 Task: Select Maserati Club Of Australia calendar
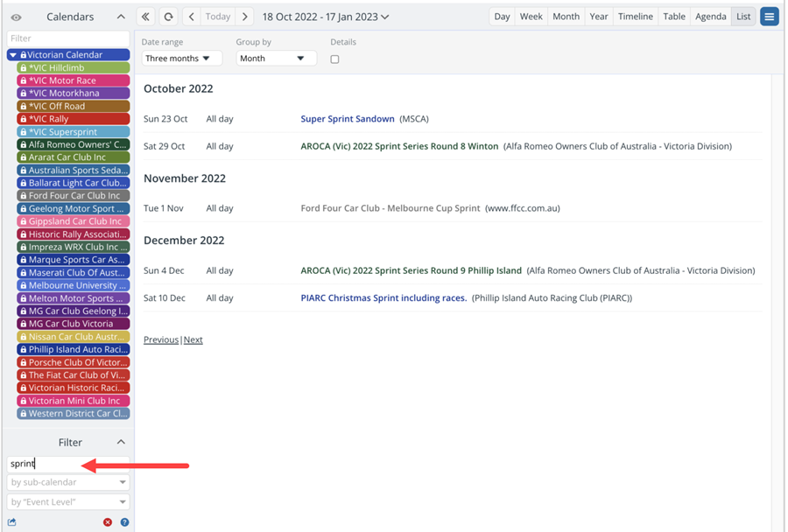[x=74, y=273]
